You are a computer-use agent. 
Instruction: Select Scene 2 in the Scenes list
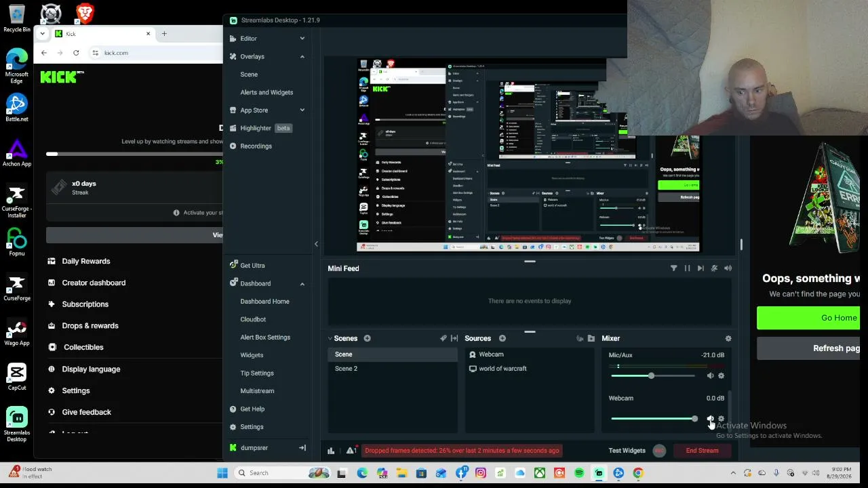click(x=393, y=369)
